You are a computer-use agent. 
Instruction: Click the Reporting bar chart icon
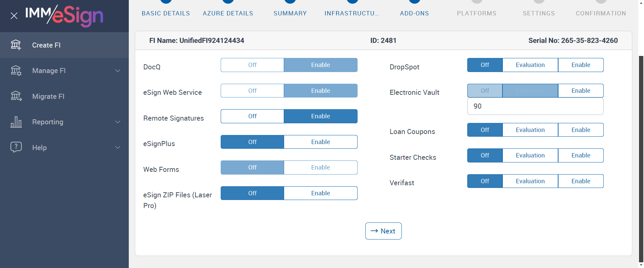pyautogui.click(x=16, y=122)
